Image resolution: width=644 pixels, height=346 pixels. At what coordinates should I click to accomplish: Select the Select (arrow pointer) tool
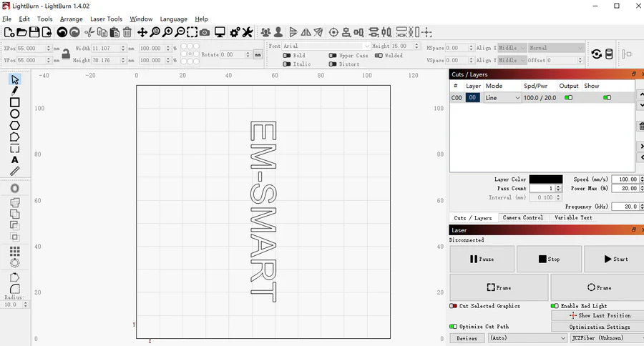click(15, 79)
